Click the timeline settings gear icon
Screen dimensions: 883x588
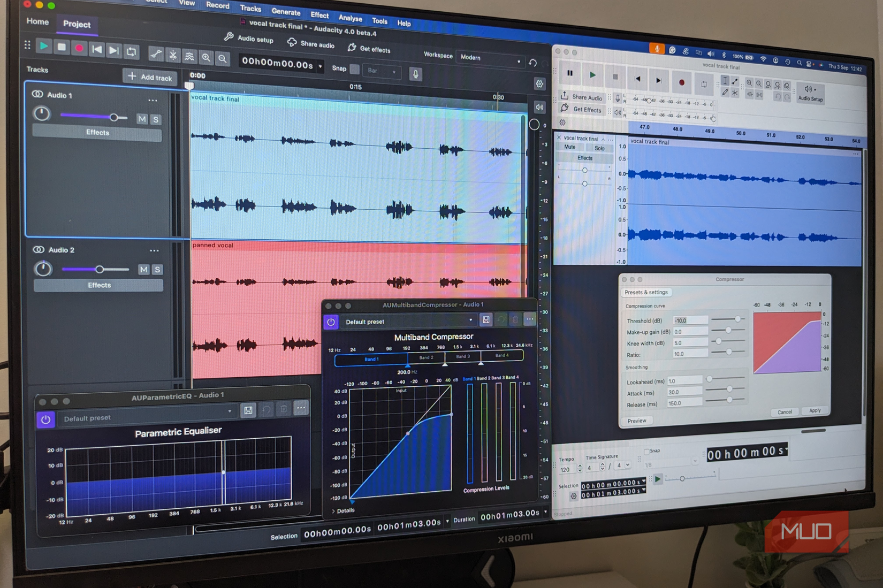pyautogui.click(x=539, y=83)
